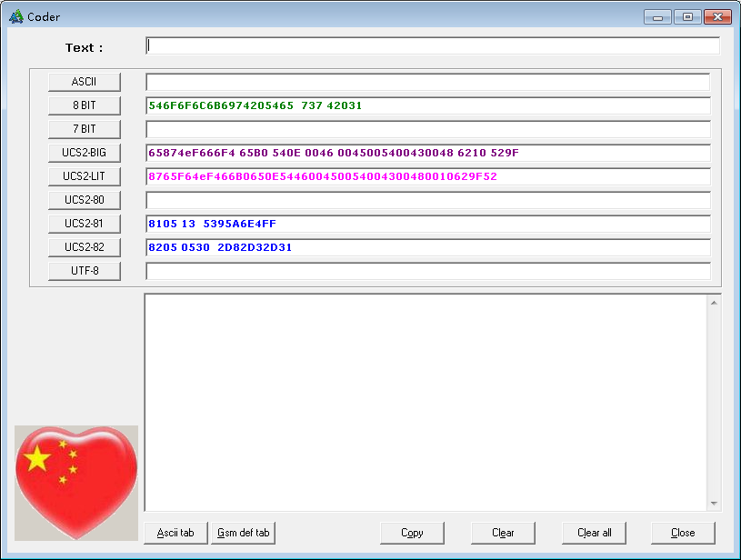Click the heart-shaped flag image

pyautogui.click(x=76, y=483)
